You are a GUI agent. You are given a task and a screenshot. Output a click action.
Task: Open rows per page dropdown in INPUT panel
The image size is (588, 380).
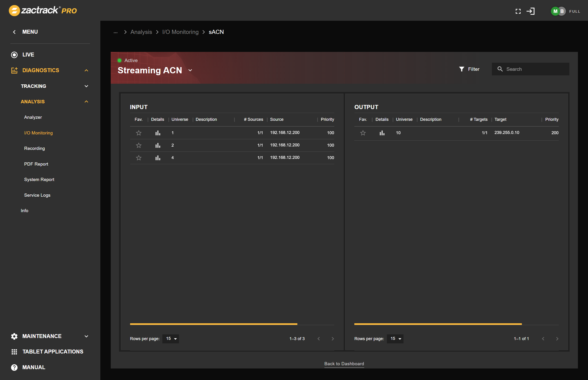click(170, 338)
